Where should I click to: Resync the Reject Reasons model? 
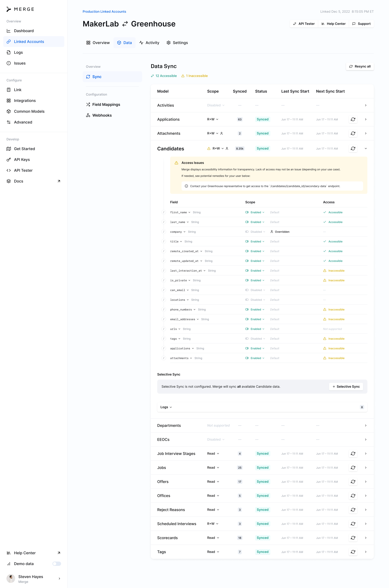[353, 510]
